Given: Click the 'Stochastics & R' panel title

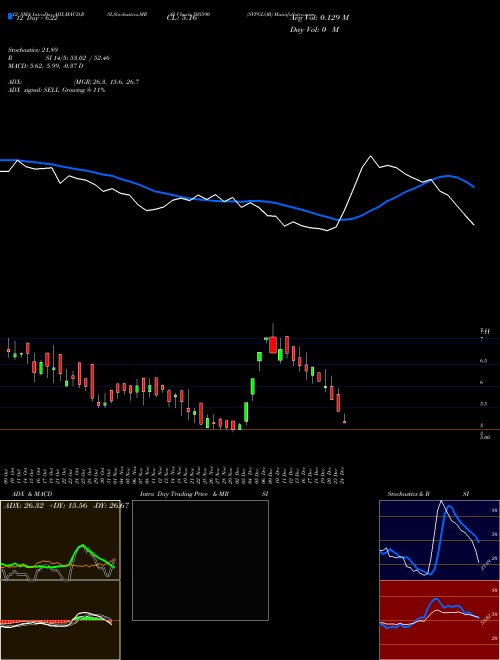Looking at the screenshot, I should pyautogui.click(x=408, y=494).
